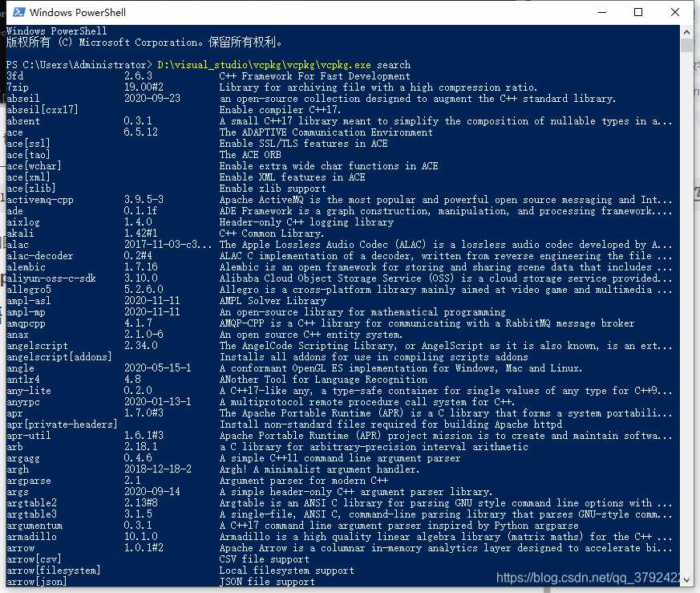Click version '2020-09-14' of args
Image resolution: width=700 pixels, height=593 pixels.
click(152, 492)
